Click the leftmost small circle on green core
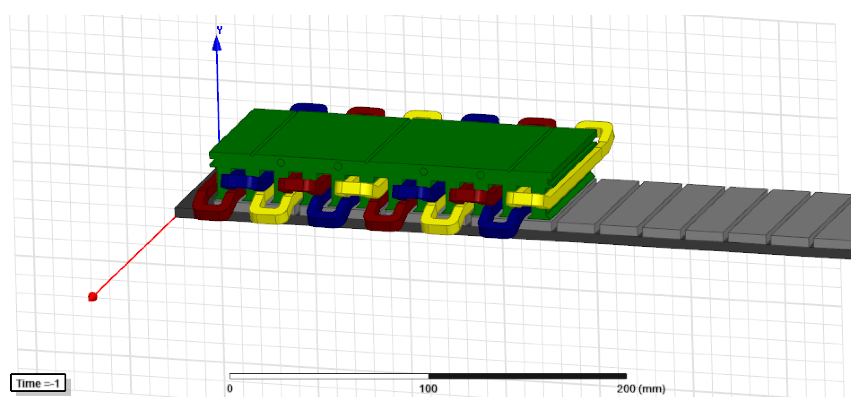The image size is (868, 416). click(281, 163)
